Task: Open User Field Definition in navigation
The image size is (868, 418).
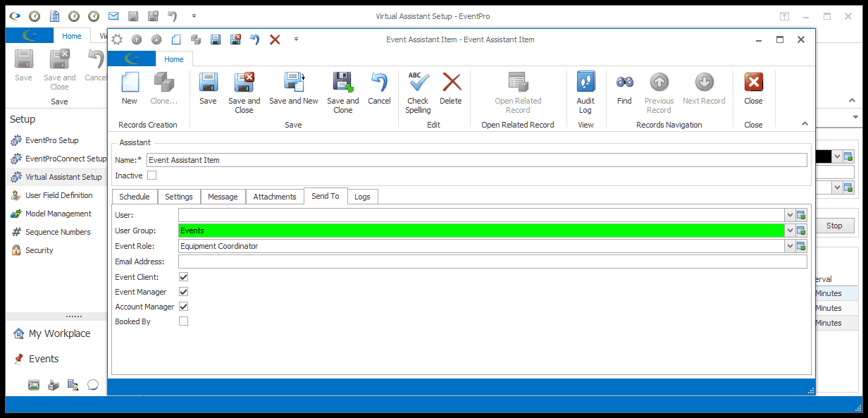Action: [x=51, y=195]
